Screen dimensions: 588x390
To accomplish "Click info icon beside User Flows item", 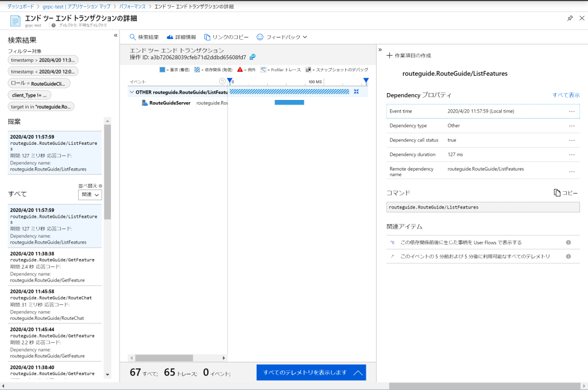I will pyautogui.click(x=568, y=242).
